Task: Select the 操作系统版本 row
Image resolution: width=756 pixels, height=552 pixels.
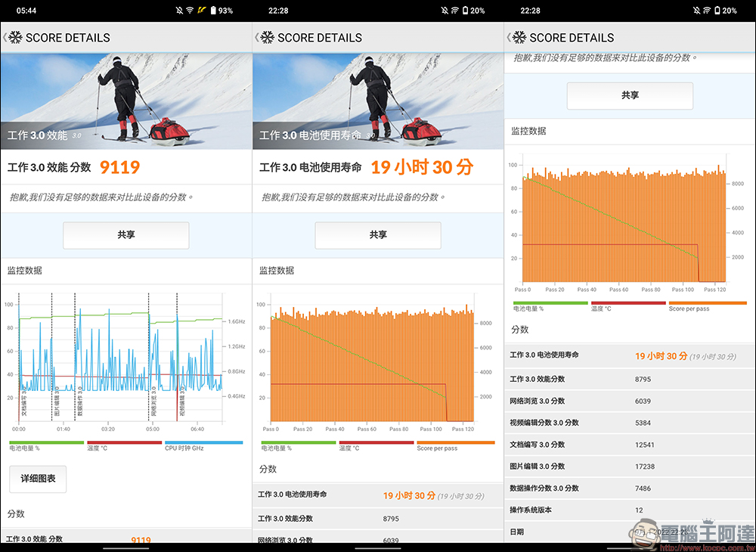Action: coord(630,510)
